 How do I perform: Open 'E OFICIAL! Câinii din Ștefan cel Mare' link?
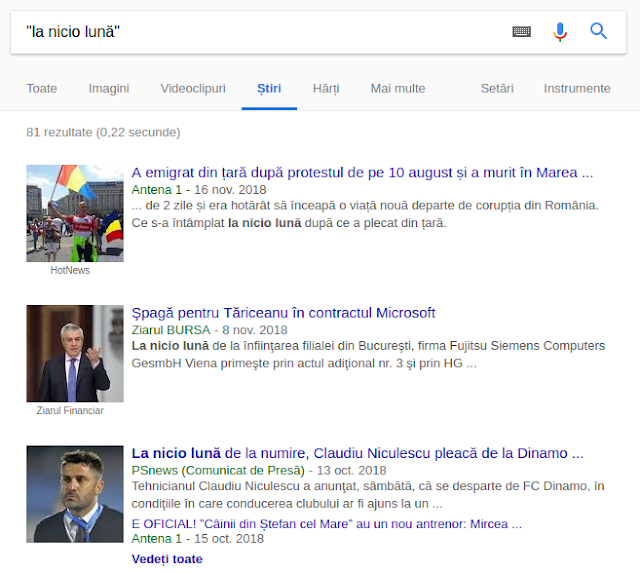327,524
